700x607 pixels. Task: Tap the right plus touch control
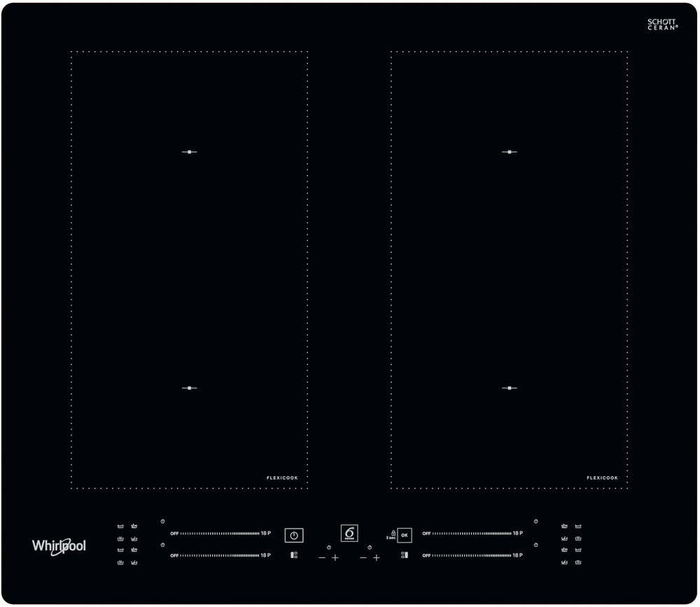pos(377,557)
